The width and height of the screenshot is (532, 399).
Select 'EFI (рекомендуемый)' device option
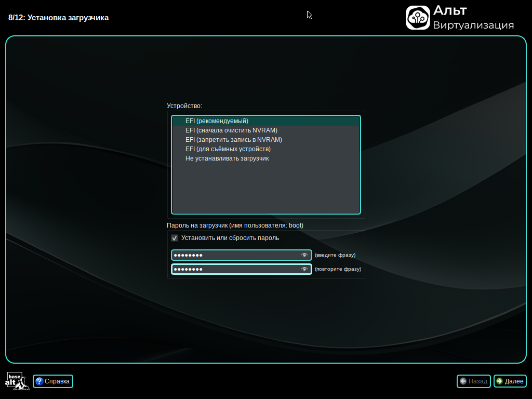pos(217,121)
